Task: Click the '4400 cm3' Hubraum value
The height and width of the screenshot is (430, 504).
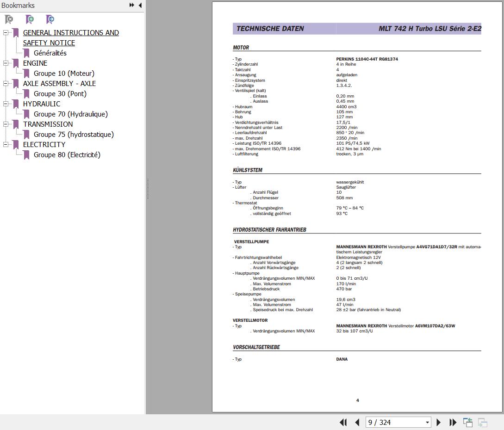Action: click(x=346, y=107)
